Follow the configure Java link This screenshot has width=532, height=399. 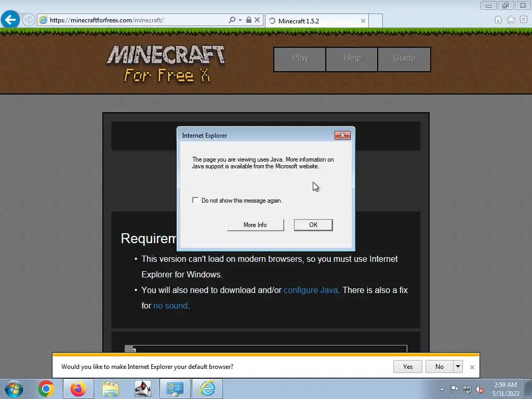click(x=311, y=290)
